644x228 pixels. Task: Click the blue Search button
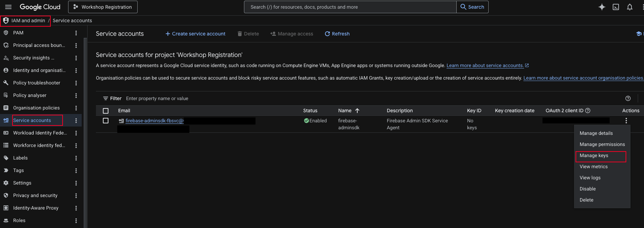pyautogui.click(x=472, y=7)
